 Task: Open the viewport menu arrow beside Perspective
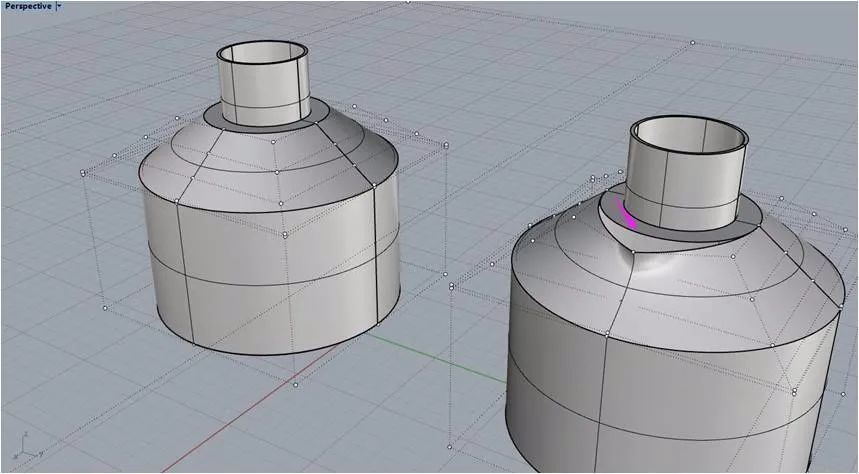tap(59, 6)
